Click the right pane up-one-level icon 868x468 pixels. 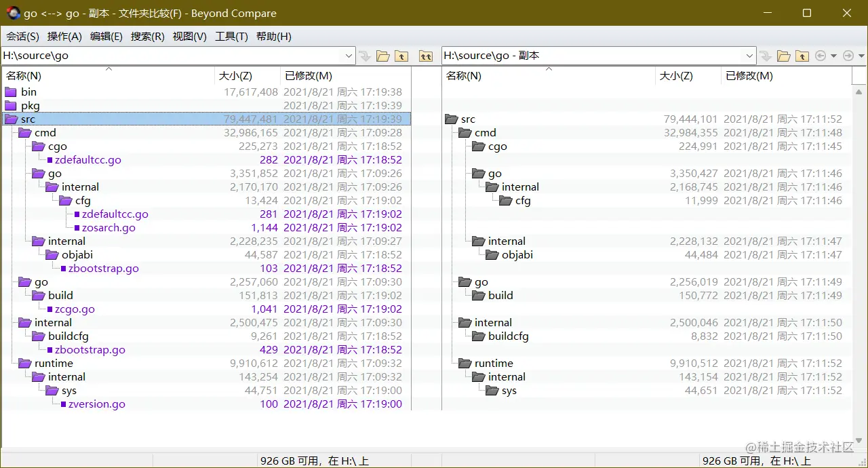click(802, 56)
